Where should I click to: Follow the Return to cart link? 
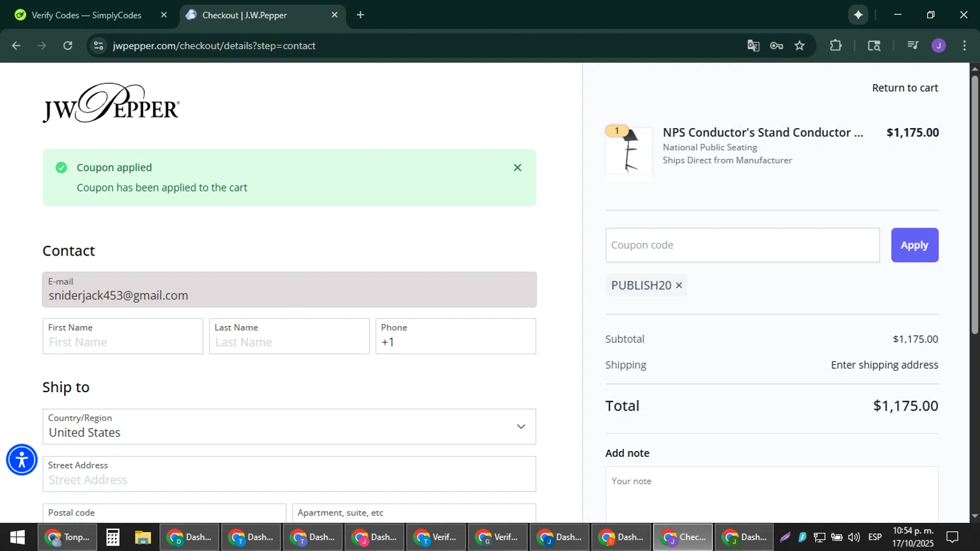[x=904, y=88]
